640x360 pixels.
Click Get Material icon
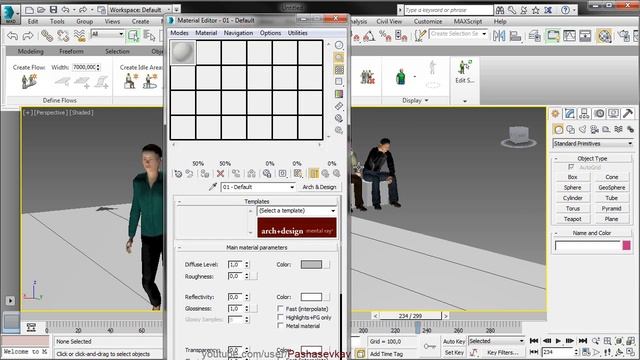[178, 173]
